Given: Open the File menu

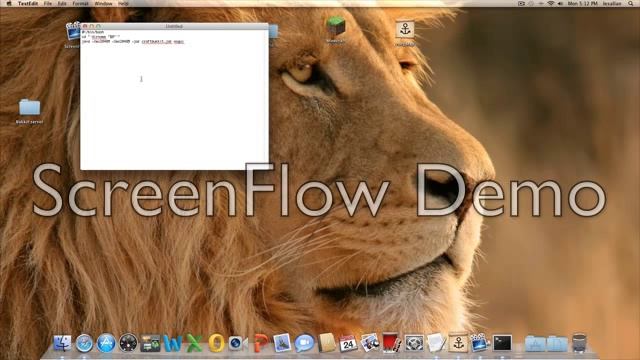Looking at the screenshot, I should 48,3.
